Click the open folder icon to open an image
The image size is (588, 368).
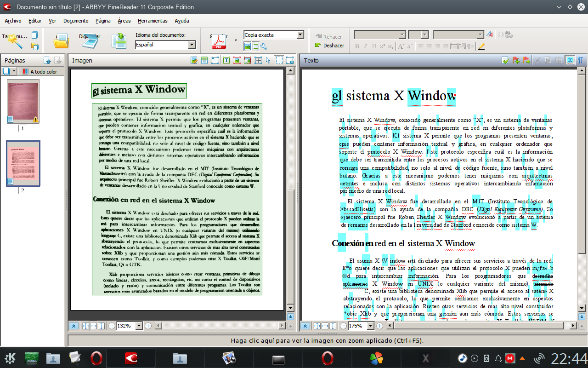(x=61, y=40)
